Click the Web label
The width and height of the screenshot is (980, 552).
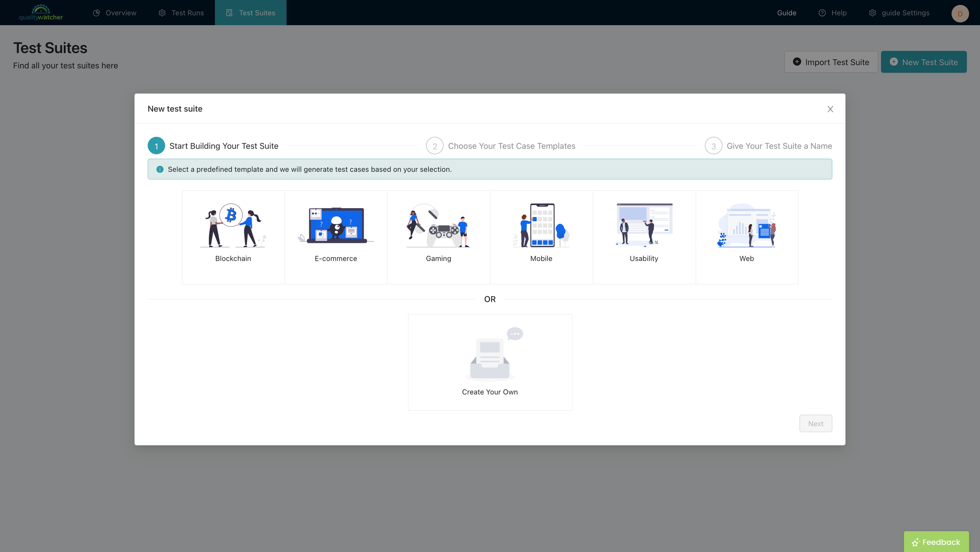pyautogui.click(x=746, y=259)
